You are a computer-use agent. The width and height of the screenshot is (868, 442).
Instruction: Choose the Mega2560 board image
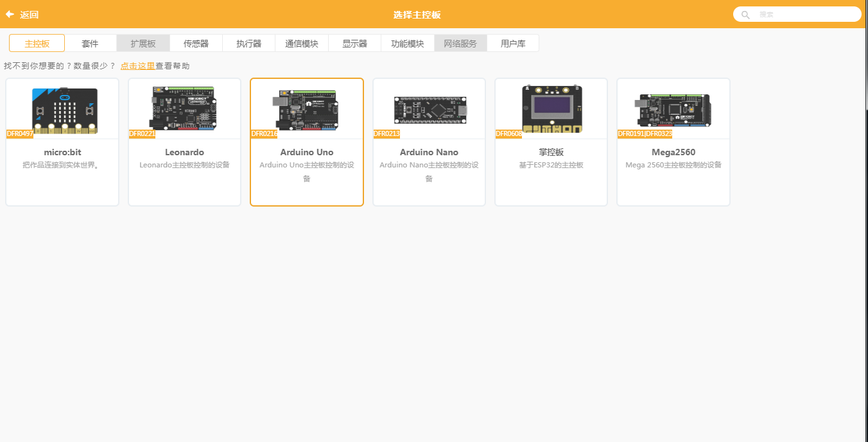(x=673, y=110)
